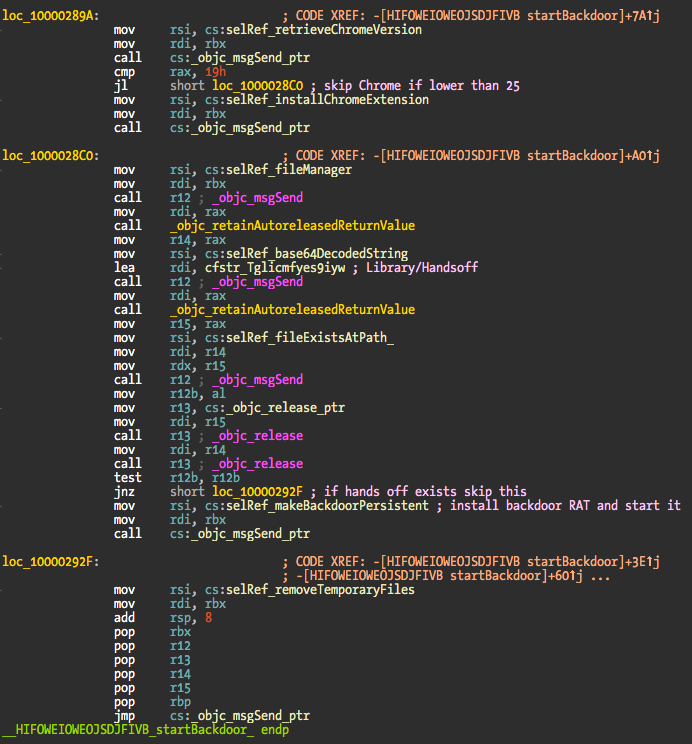692x744 pixels.
Task: Click 'rdx, r15' operands
Action: pos(198,366)
